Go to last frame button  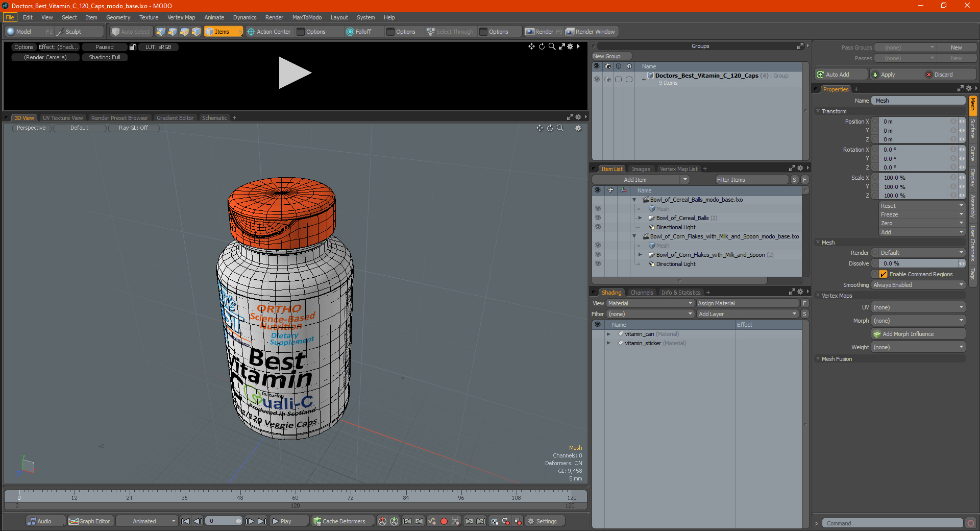click(x=262, y=521)
